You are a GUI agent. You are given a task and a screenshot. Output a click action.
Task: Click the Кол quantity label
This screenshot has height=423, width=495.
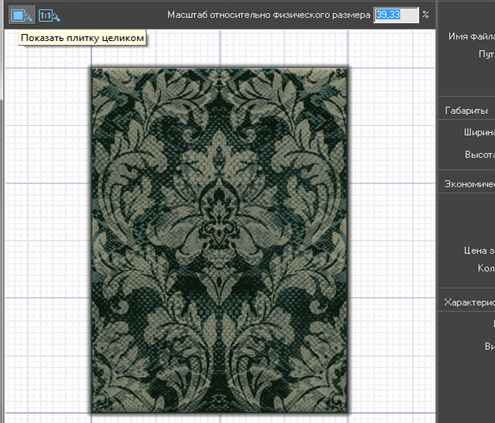pos(486,268)
